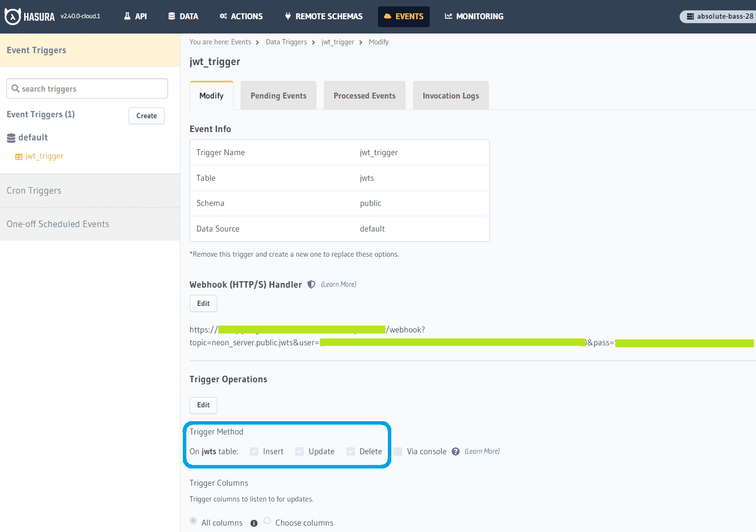Click the EVENTS cloud icon

click(x=388, y=16)
